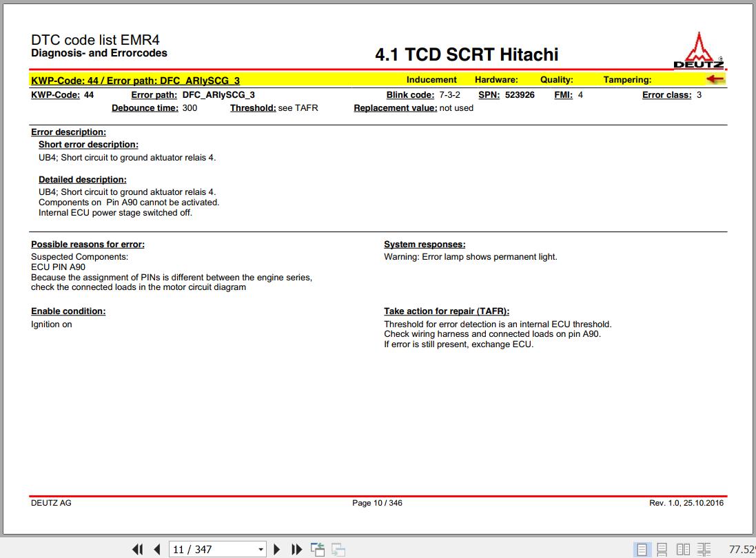Click the 'Possible reasons for error:' heading
This screenshot has height=558, width=756.
88,245
